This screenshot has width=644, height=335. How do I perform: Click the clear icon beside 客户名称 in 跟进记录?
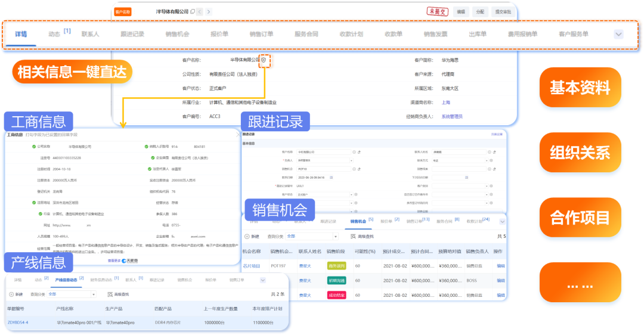click(359, 152)
